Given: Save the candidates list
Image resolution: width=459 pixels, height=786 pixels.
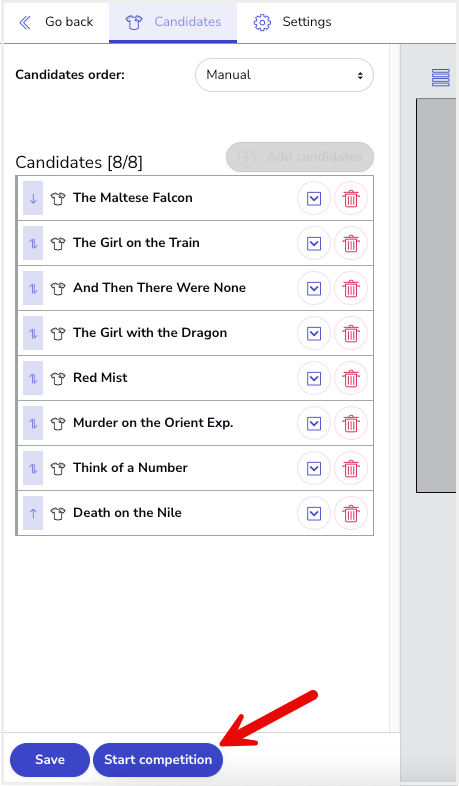Looking at the screenshot, I should 50,759.
